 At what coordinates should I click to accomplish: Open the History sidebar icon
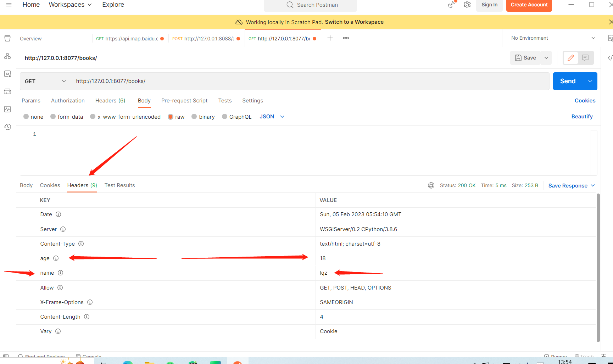pos(7,127)
